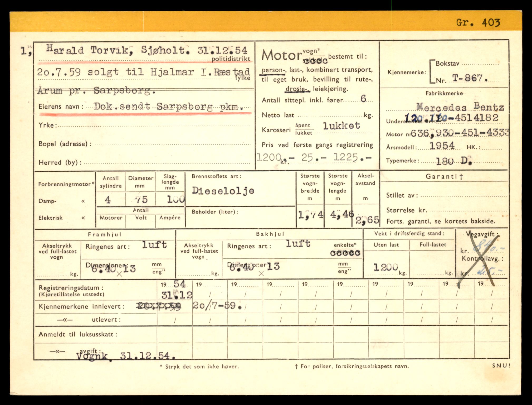
Task: Click the 'SNU!' text in corner
Action: pyautogui.click(x=501, y=365)
